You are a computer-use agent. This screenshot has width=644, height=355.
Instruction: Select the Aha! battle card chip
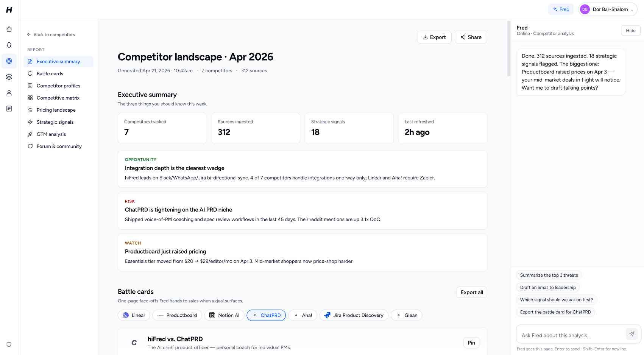(x=303, y=315)
